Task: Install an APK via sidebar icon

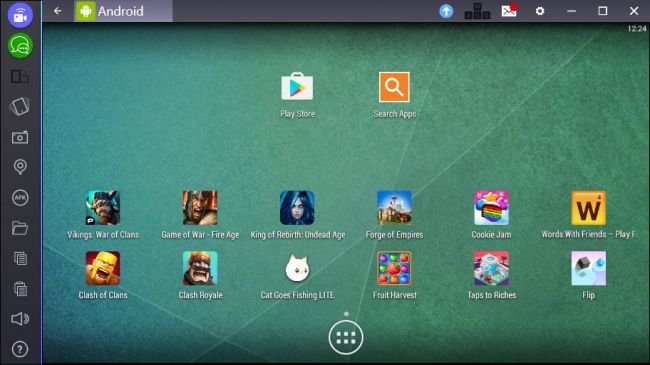Action: [x=20, y=197]
